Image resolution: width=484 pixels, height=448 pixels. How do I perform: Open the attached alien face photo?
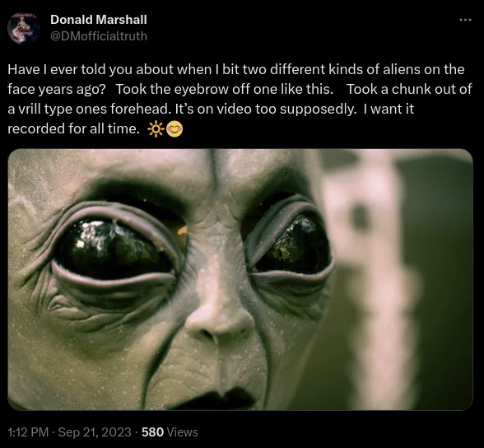coord(240,280)
